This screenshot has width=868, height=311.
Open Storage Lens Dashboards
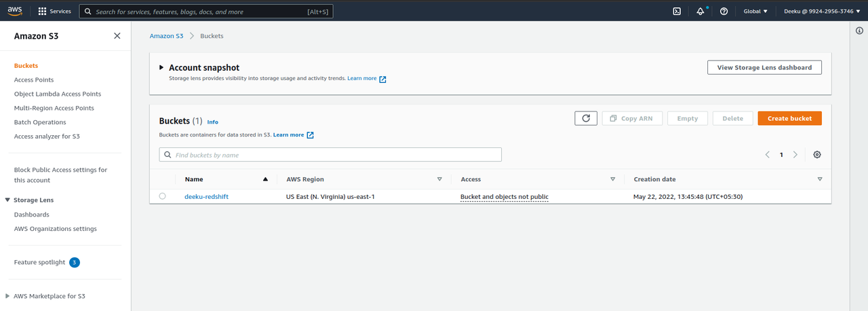(32, 215)
